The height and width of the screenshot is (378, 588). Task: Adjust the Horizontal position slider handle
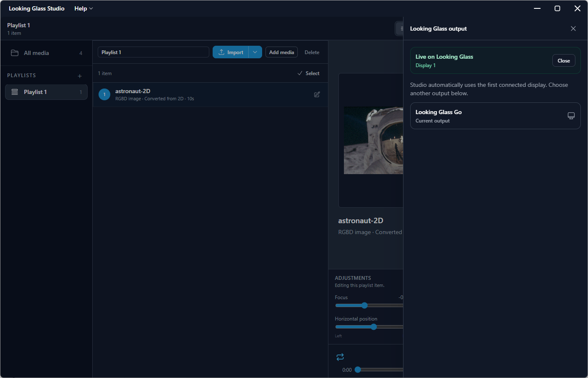(x=374, y=327)
